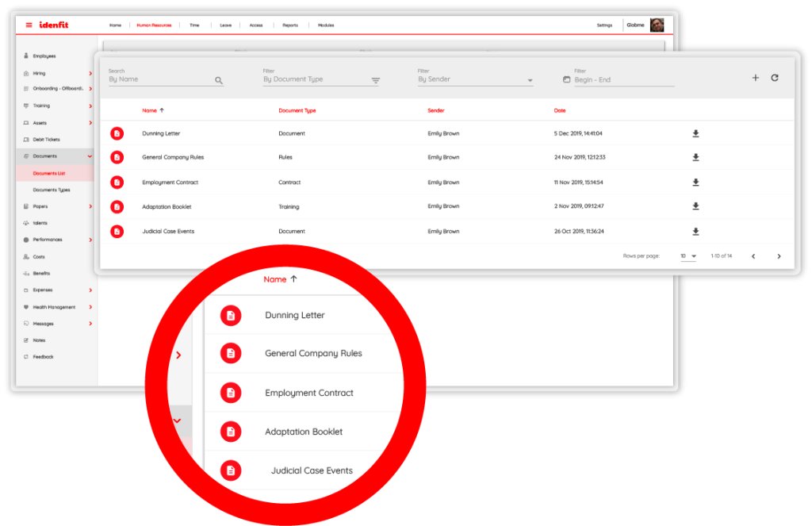Open the Reports menu in top navigation
This screenshot has height=526, width=812.
coord(290,25)
